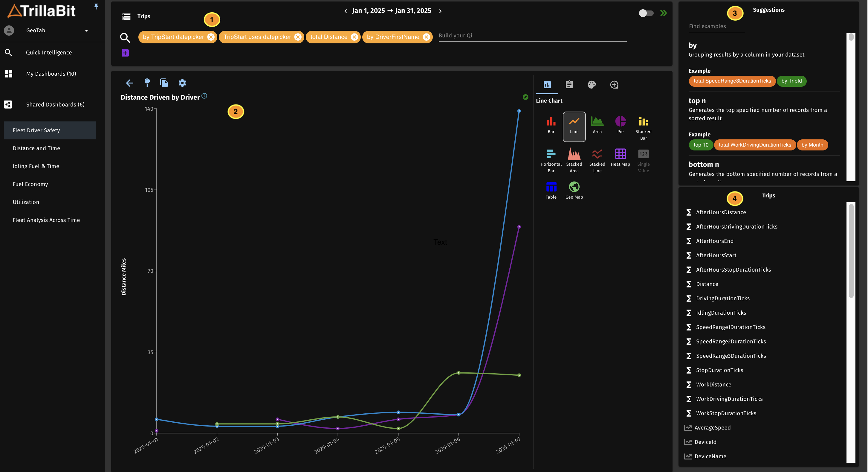The width and height of the screenshot is (868, 472).
Task: Open the GeoTab account dropdown
Action: 86,30
